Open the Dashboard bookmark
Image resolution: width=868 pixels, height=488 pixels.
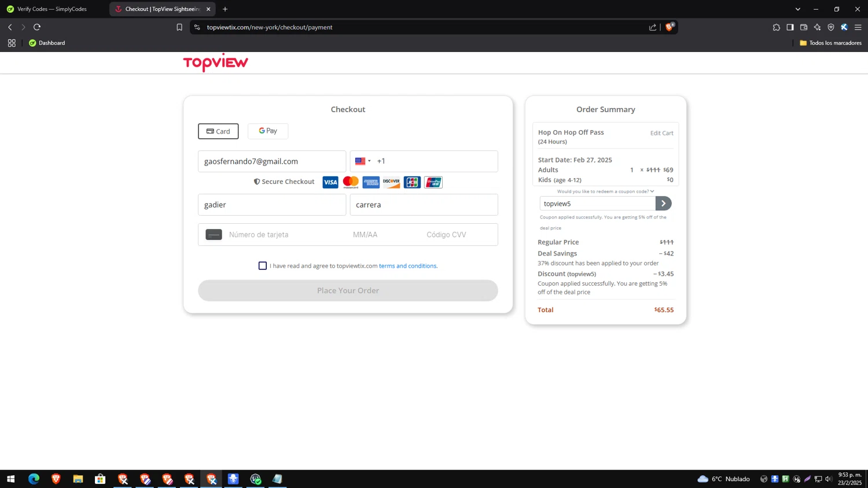click(47, 43)
